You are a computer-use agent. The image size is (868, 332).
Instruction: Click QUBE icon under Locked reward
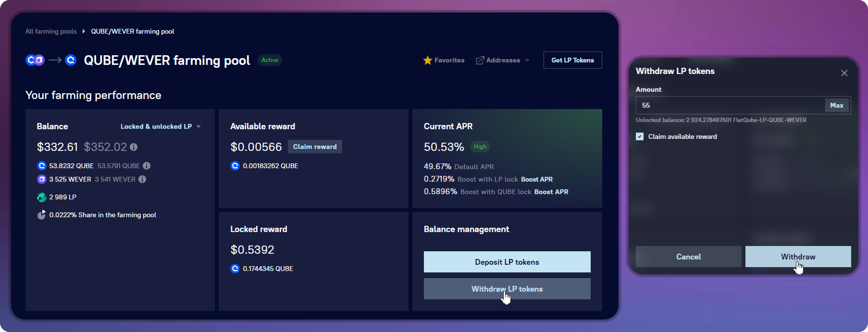[x=235, y=269]
